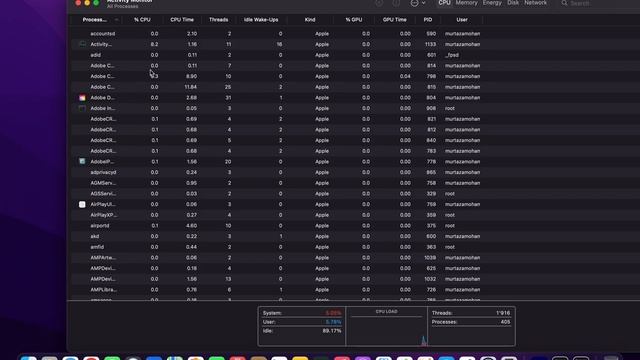Sort by the PID column header
The height and width of the screenshot is (360, 640).
pos(428,20)
